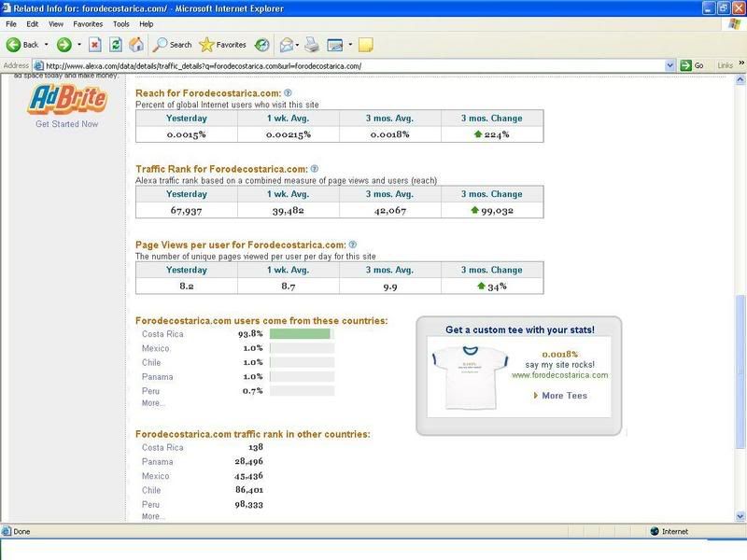Screen dimensions: 747x560
Task: Click the www.forodecostarica.com link
Action: pyautogui.click(x=559, y=375)
